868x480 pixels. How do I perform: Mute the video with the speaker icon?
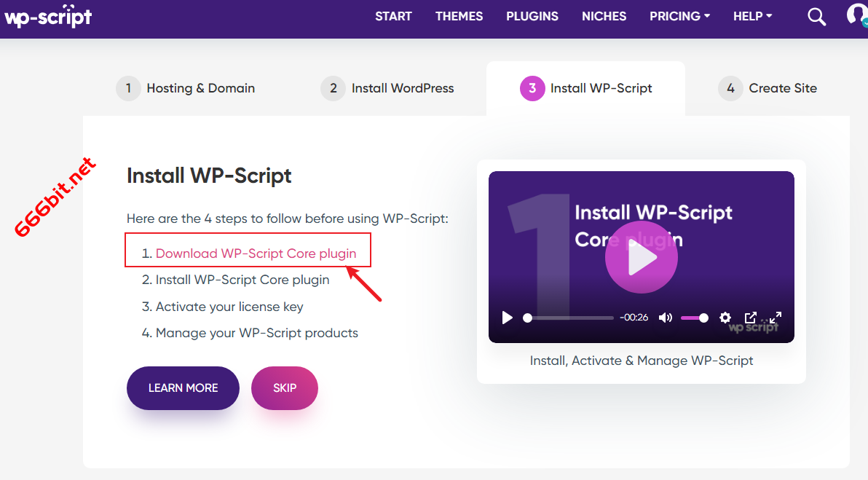tap(666, 318)
